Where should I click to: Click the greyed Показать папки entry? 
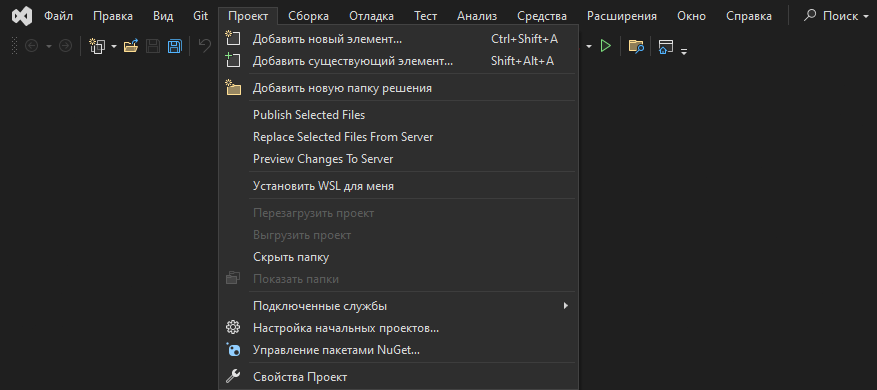[x=398, y=279]
